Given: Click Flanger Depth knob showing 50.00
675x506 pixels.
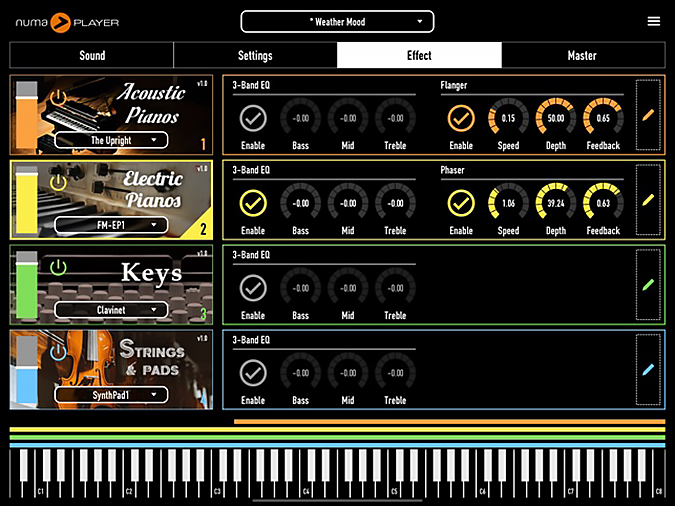Looking at the screenshot, I should [x=556, y=118].
